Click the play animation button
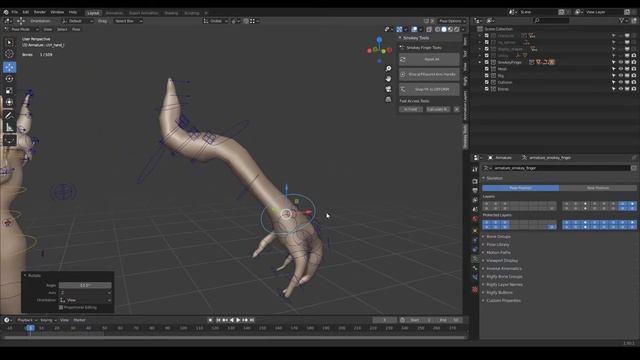The image size is (640, 360). click(x=238, y=320)
